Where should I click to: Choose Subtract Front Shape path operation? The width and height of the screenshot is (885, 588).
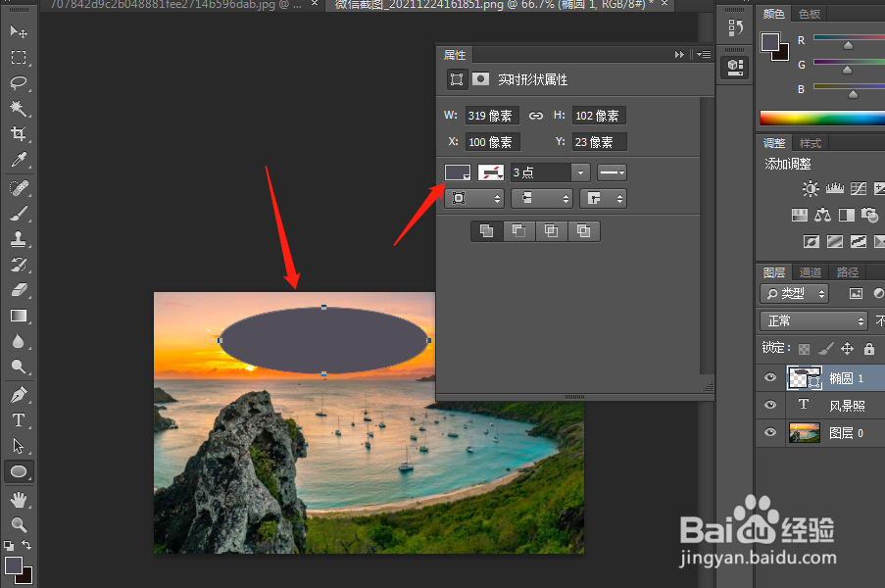tap(518, 231)
